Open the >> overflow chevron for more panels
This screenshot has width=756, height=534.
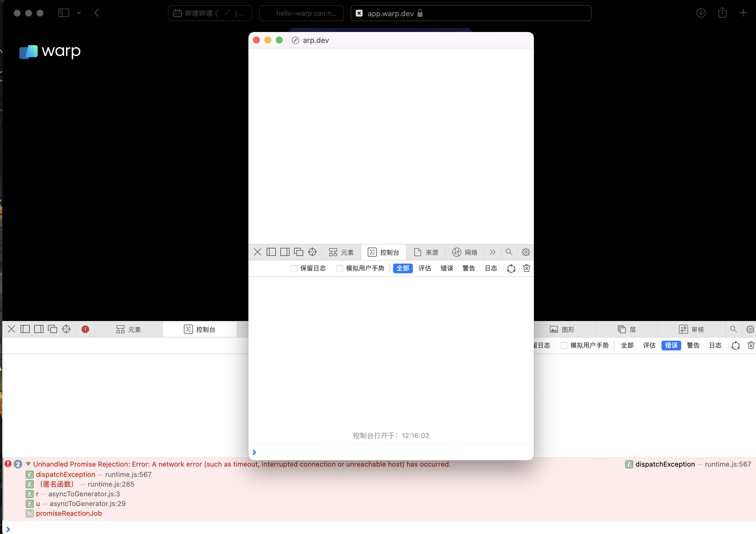[x=492, y=252]
